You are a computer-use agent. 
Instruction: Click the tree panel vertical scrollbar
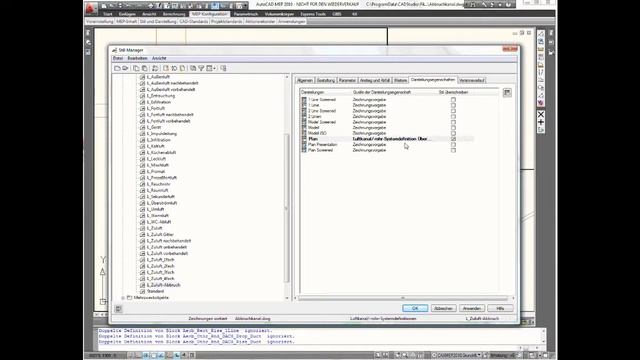pos(287,207)
